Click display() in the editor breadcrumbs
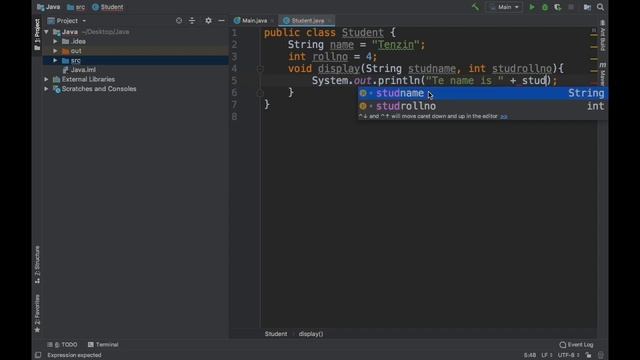The width and height of the screenshot is (640, 360). pyautogui.click(x=311, y=334)
